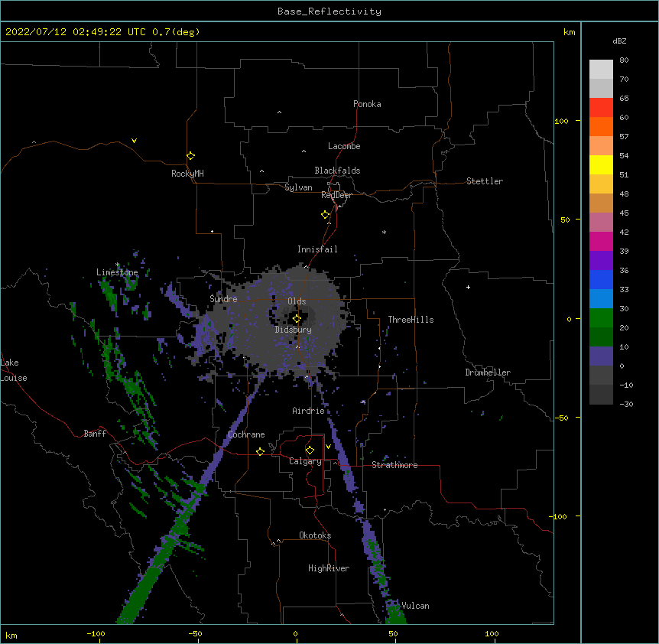Click the green 20 dBZ legend color

pyautogui.click(x=601, y=318)
